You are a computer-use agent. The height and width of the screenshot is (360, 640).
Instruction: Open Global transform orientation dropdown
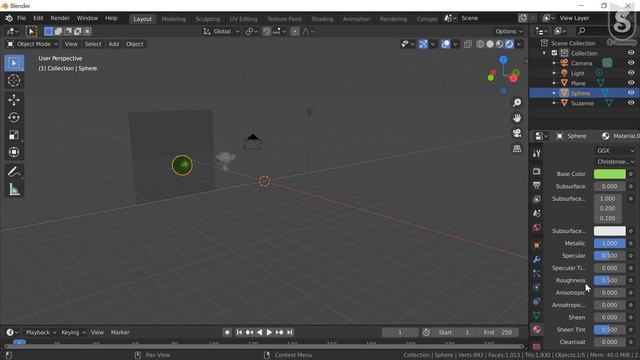[222, 31]
